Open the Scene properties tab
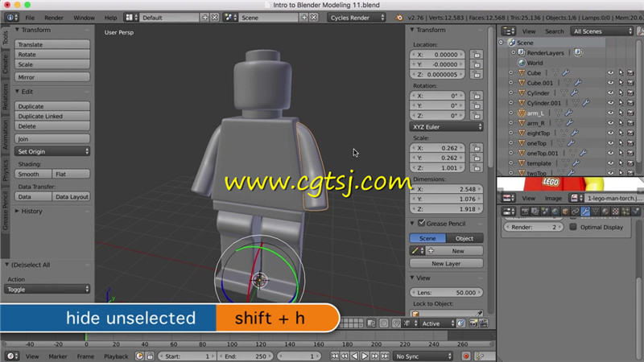Viewport: 644px width, 362px height. click(x=545, y=212)
